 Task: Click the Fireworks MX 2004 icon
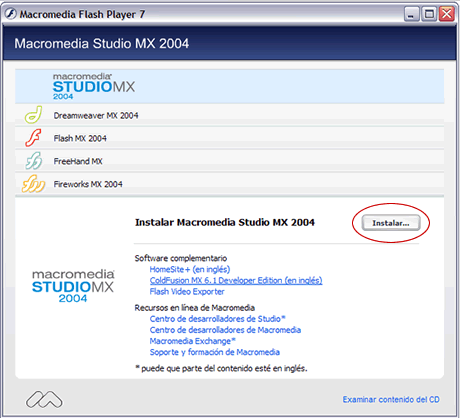pyautogui.click(x=33, y=184)
